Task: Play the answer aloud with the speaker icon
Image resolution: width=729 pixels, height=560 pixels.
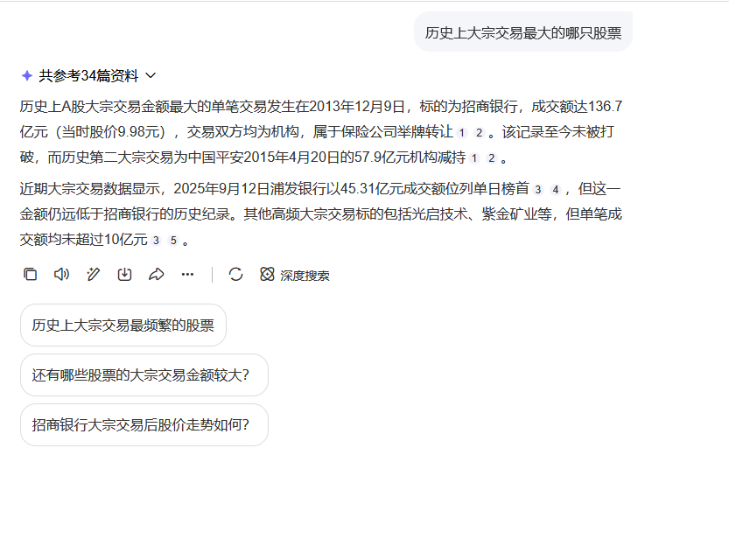Action: point(61,274)
